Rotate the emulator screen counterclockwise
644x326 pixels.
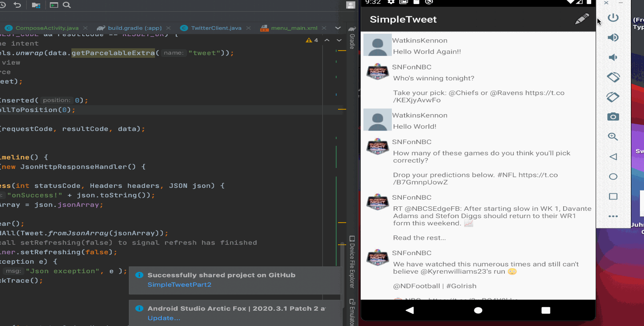click(613, 77)
